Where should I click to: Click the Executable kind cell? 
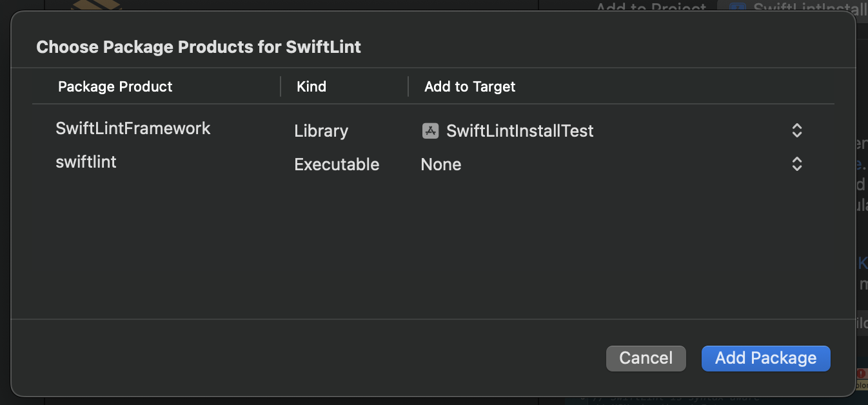(x=337, y=164)
